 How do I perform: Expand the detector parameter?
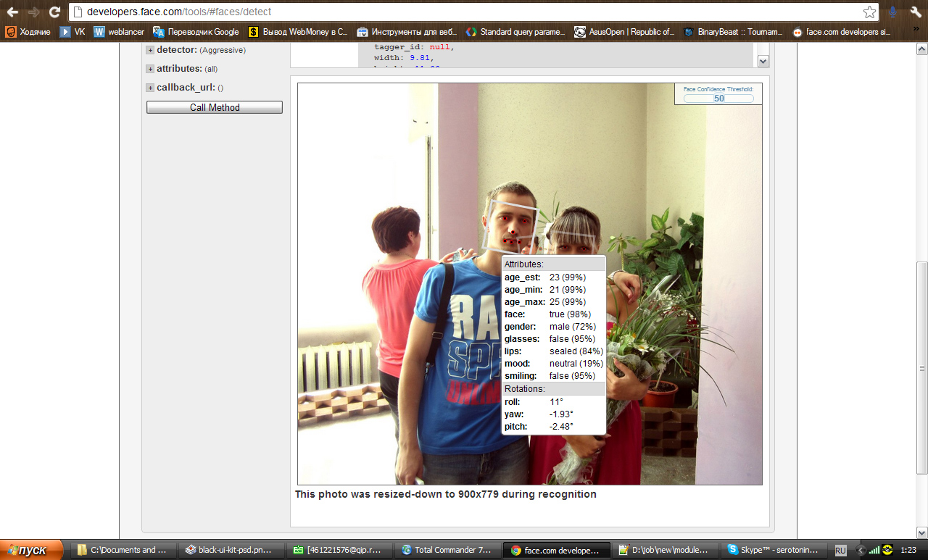(150, 50)
